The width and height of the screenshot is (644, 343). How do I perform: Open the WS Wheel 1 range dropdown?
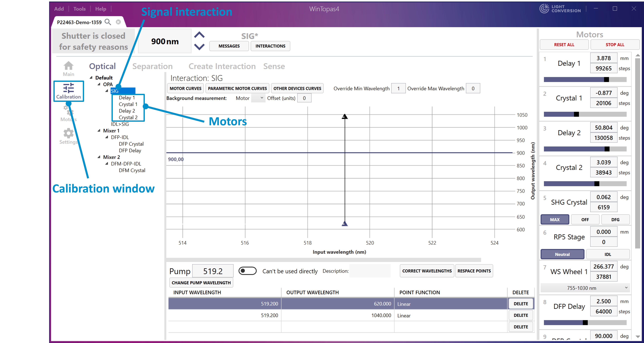pos(585,288)
